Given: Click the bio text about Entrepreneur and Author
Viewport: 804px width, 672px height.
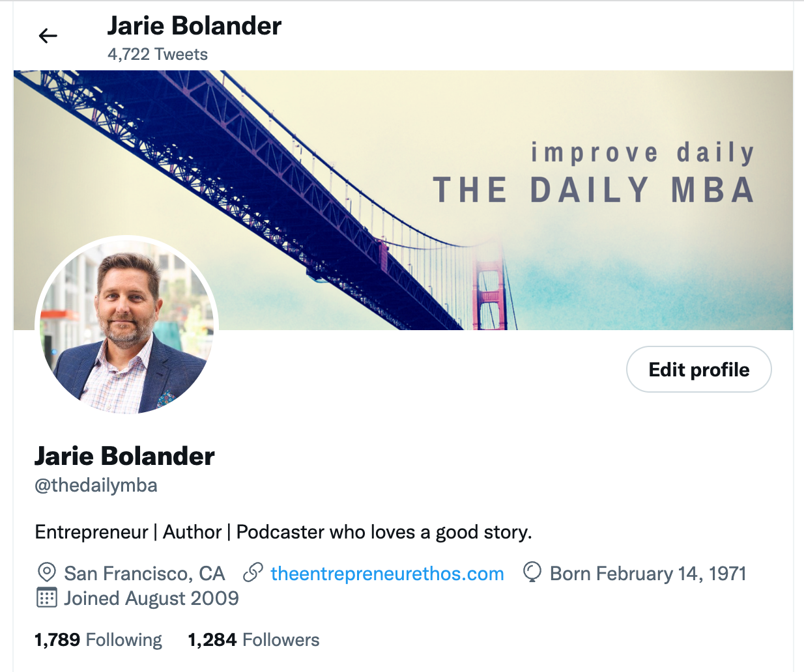Looking at the screenshot, I should coord(283,533).
